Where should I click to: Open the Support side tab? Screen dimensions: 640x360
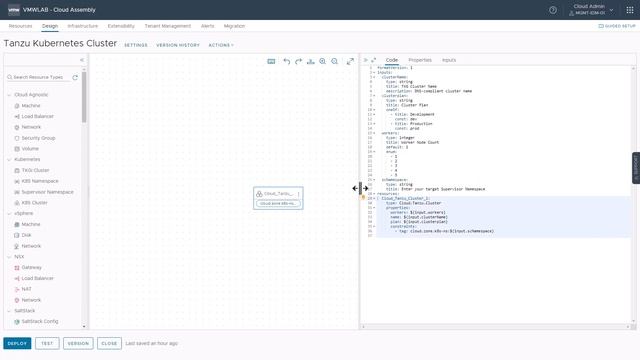(636, 168)
